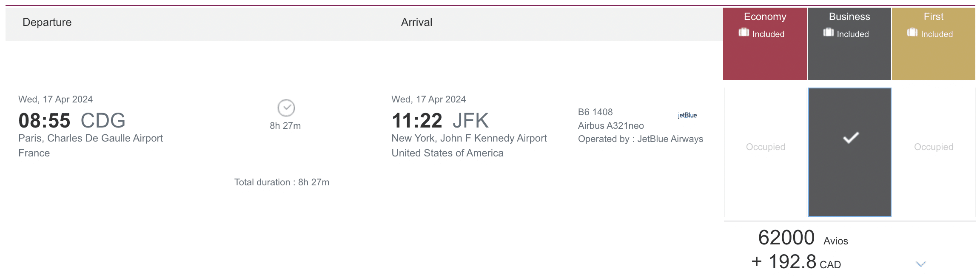Click the flight duration clock icon
980x278 pixels.
tap(286, 108)
